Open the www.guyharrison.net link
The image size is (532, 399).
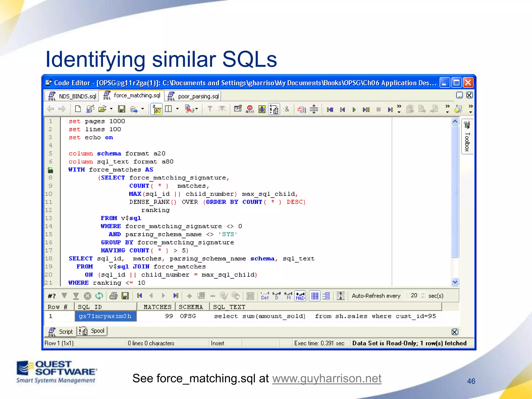[327, 378]
